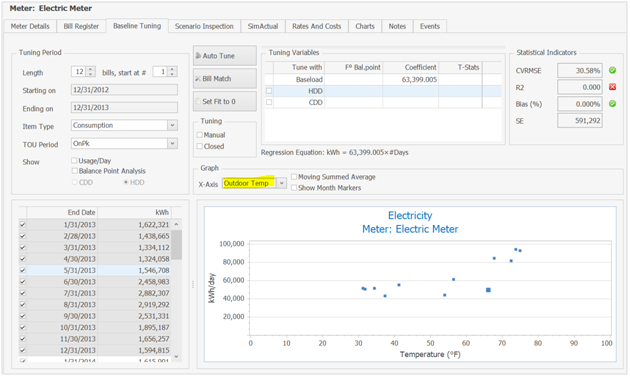
Task: Click the Bias (%) green check icon
Action: 612,104
